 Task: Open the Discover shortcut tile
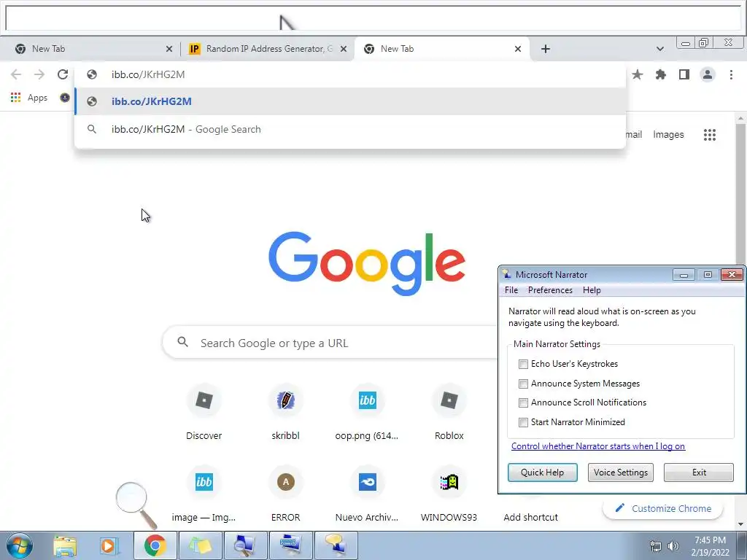[204, 413]
